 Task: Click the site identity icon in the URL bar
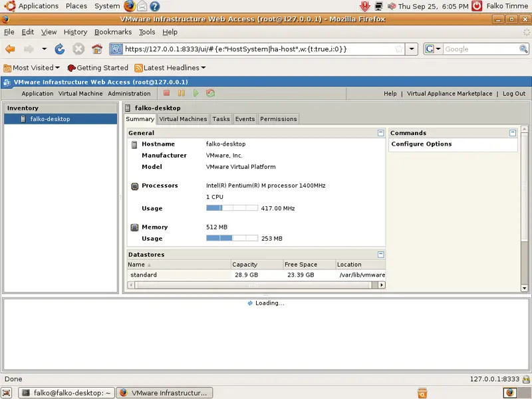(116, 49)
